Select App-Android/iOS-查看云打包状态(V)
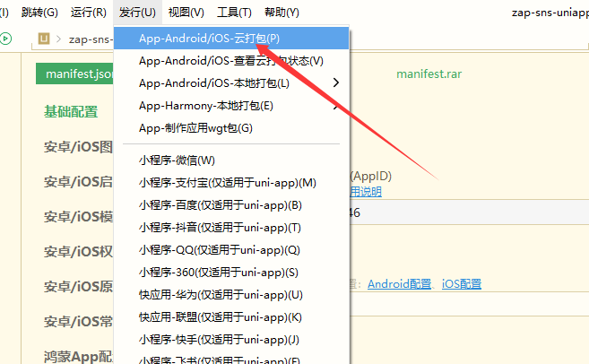589x364 pixels. point(231,61)
